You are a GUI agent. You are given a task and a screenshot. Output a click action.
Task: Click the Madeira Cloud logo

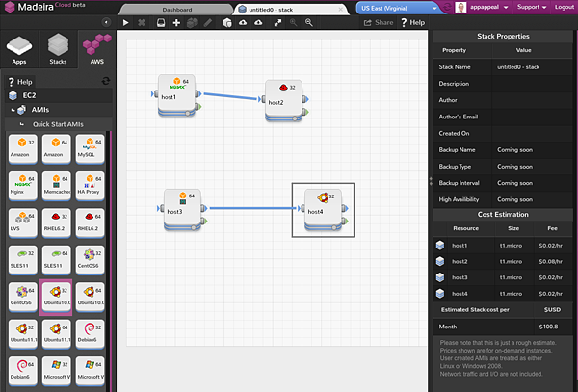pyautogui.click(x=44, y=7)
